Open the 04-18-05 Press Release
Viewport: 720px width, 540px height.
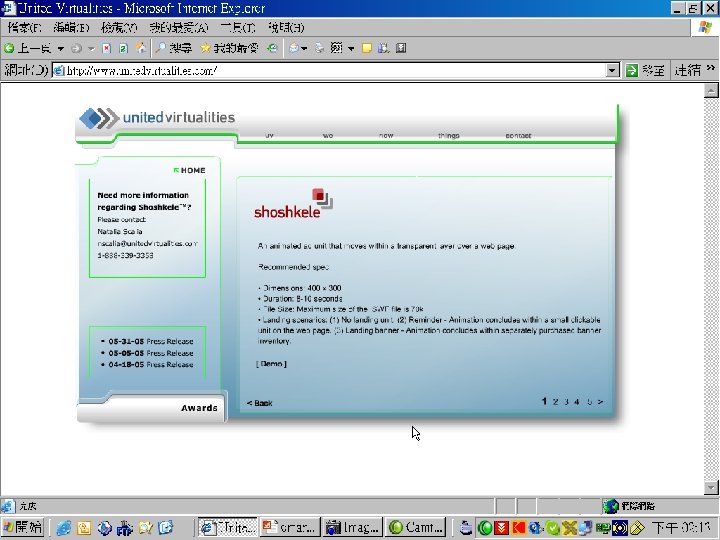point(151,365)
